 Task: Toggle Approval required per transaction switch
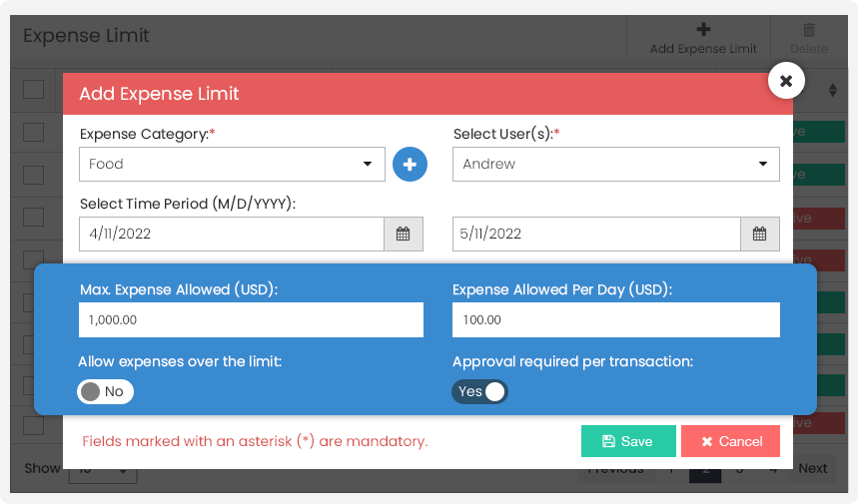[479, 391]
